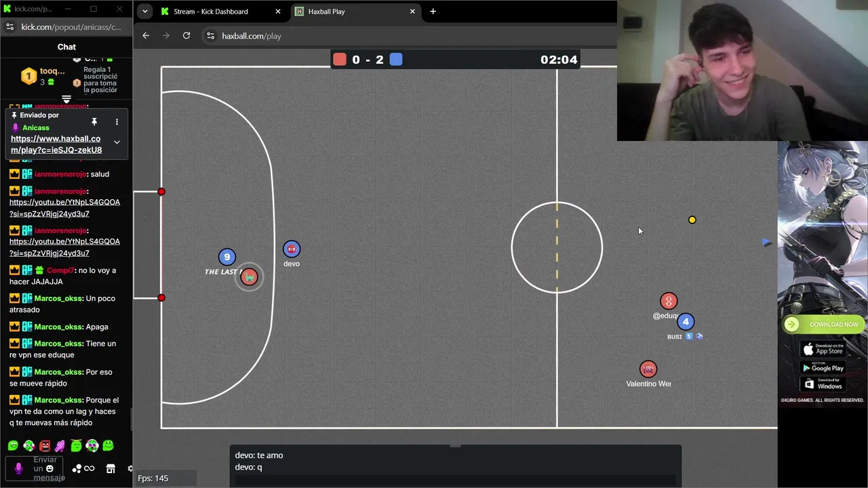Image resolution: width=868 pixels, height=488 pixels.
Task: Expand the pinned message chevron
Action: (117, 142)
